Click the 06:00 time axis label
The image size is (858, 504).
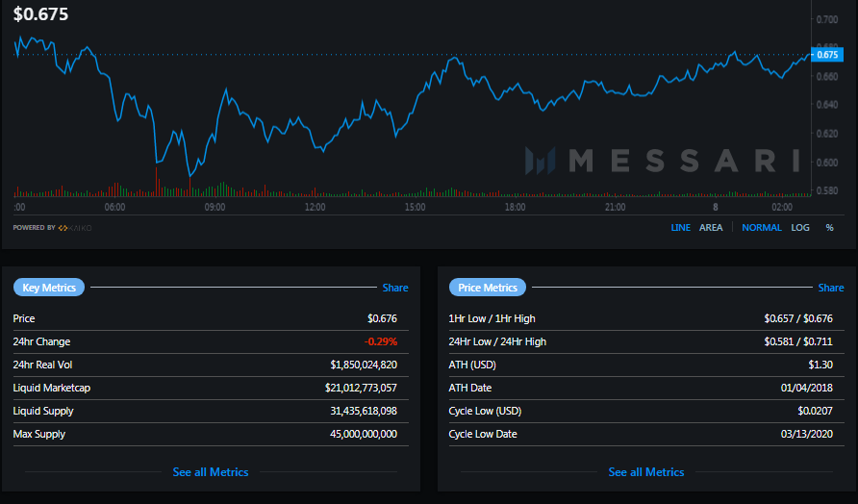[114, 207]
